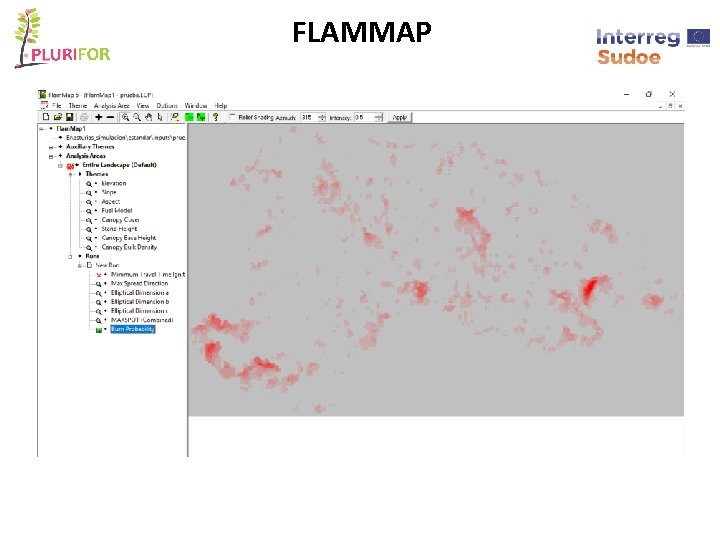
Task: Expand the Auxiliary Themes node
Action: click(x=51, y=147)
